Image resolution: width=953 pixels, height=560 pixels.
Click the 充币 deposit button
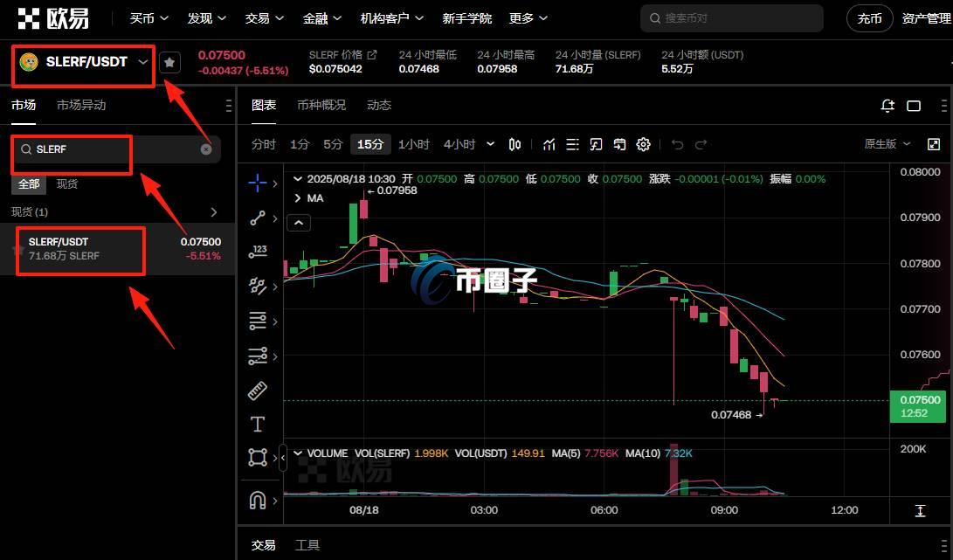[869, 18]
